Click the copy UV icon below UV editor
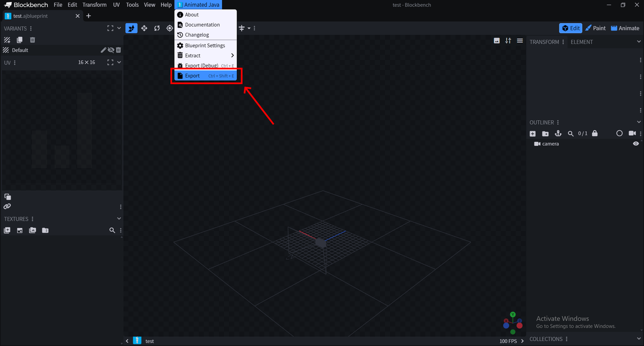Screen dimensions: 644x346 [8, 197]
